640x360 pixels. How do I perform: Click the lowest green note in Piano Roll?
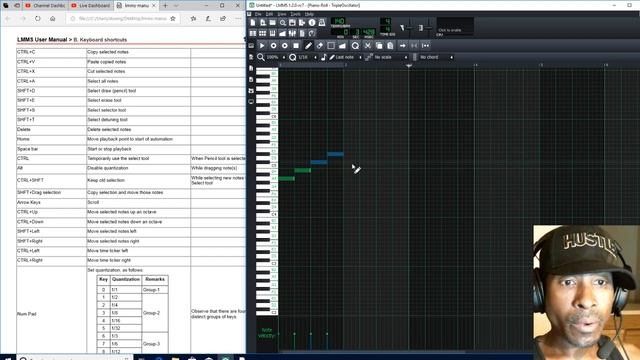[287, 178]
